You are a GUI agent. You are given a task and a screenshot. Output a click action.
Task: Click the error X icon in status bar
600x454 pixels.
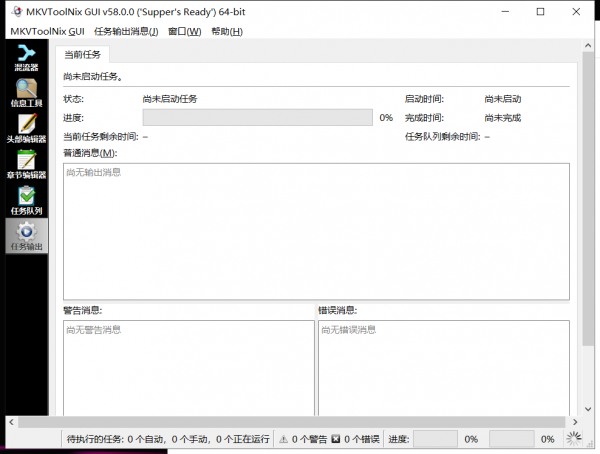click(336, 439)
